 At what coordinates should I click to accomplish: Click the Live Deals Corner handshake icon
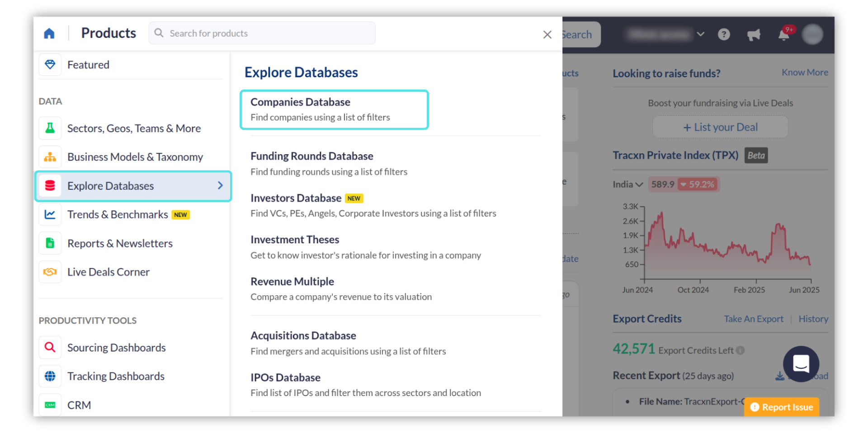point(50,272)
